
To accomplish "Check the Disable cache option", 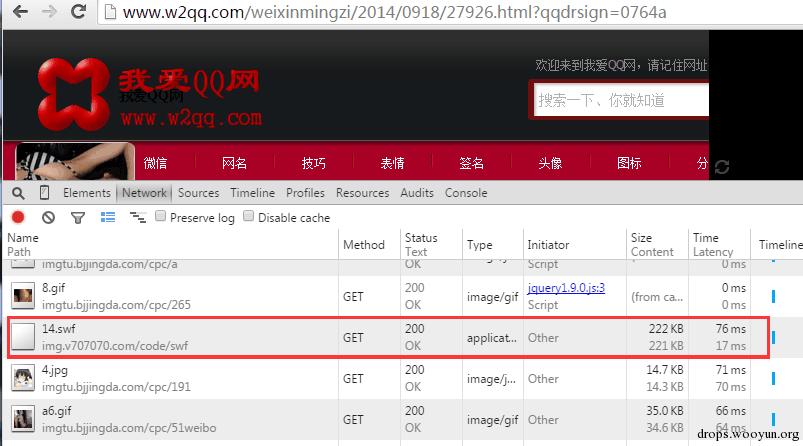I will 249,217.
